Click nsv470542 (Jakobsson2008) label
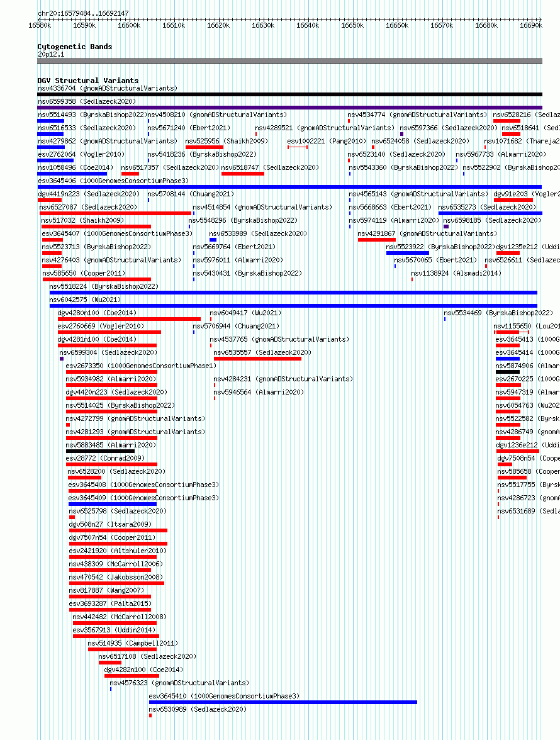560x740 pixels. point(116,577)
